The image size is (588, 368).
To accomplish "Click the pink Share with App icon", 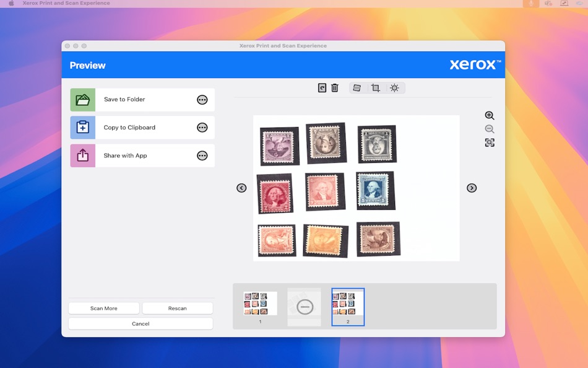I will 83,156.
